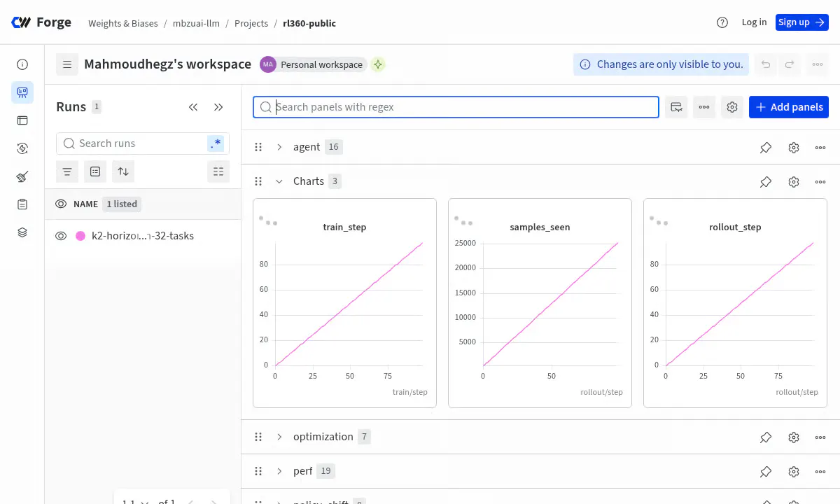Open the sweeps icon in left sidebar
Viewport: 840px width, 504px height.
(22, 148)
